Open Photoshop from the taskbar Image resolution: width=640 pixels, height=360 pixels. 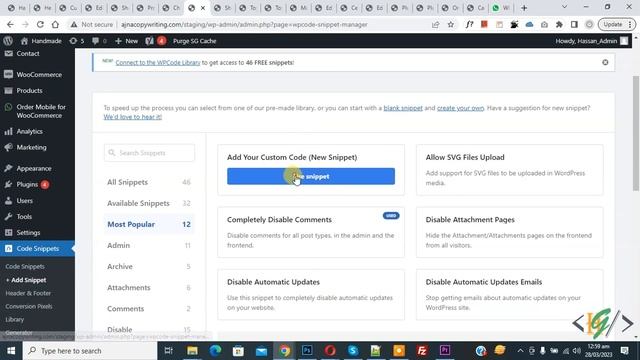click(x=307, y=351)
